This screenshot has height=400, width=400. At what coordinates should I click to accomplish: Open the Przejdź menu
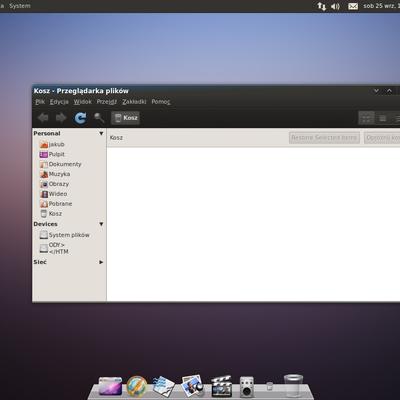(107, 102)
